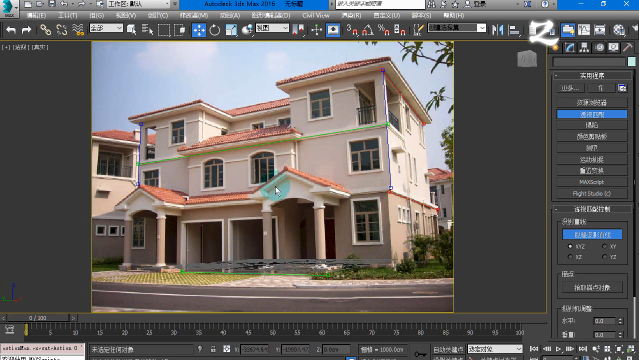Activate the Unlink Selection tool
639x360 pixels.
(62, 30)
